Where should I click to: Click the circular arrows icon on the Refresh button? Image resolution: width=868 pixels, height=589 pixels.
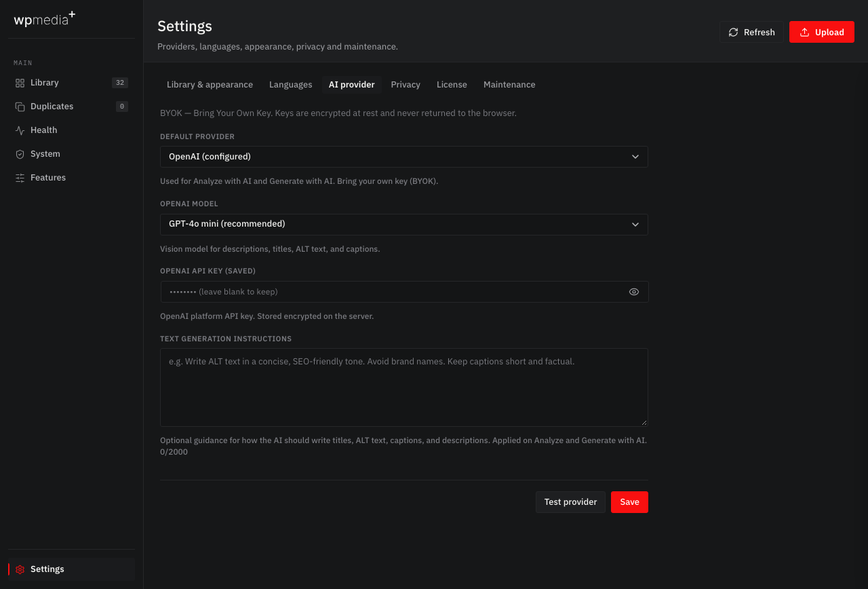[x=734, y=32]
